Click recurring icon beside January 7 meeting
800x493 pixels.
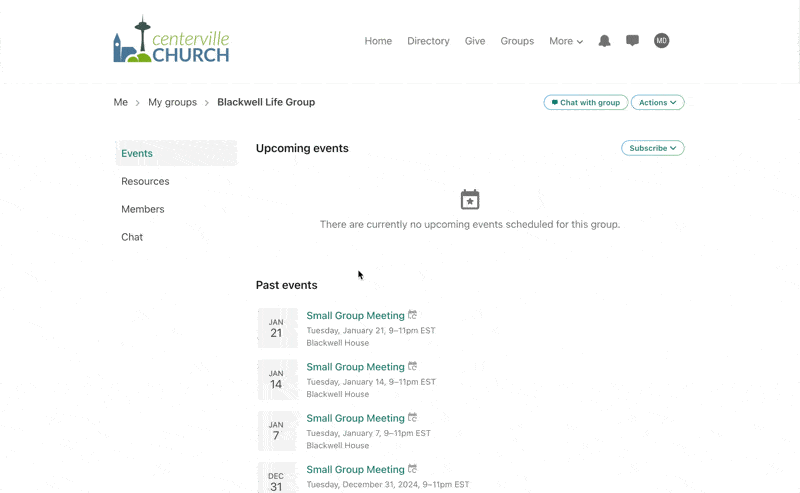[x=412, y=418]
